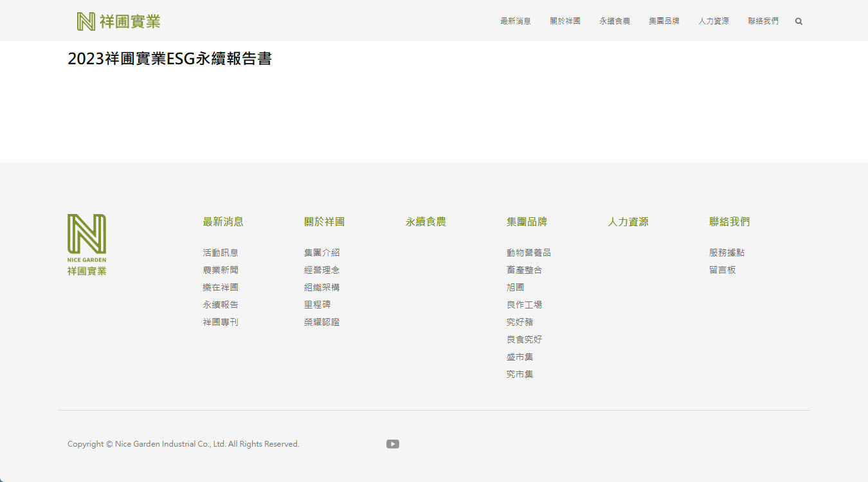Click the 人力資源 footer heading

tap(628, 222)
